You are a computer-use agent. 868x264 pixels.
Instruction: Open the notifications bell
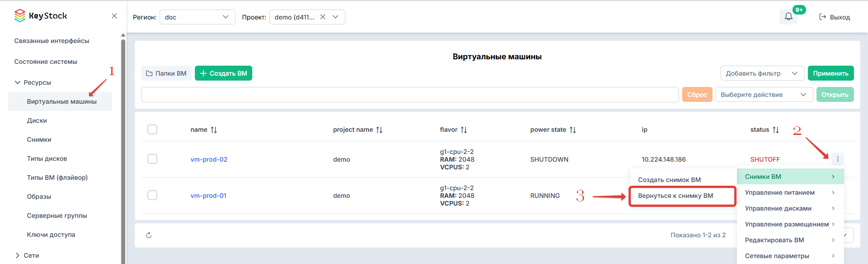[788, 17]
